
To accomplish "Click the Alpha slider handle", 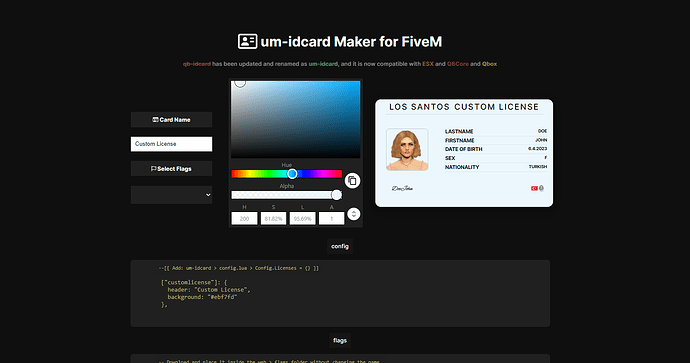I will coord(336,195).
